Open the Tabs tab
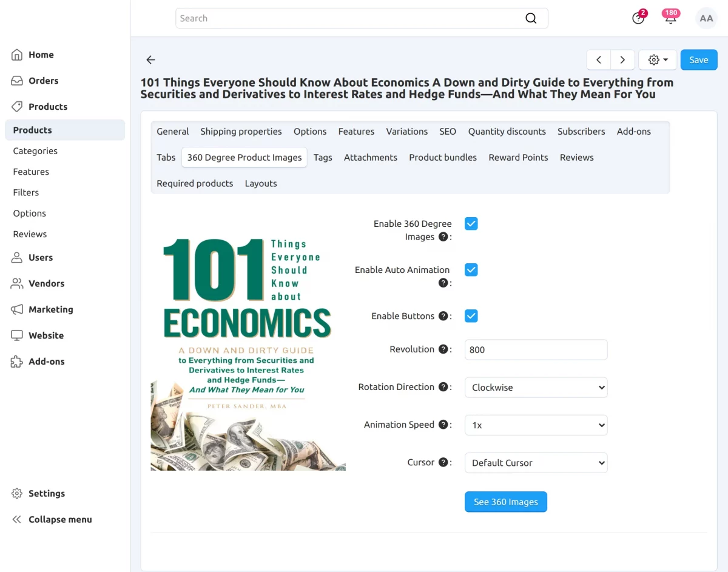This screenshot has width=728, height=572. (166, 158)
